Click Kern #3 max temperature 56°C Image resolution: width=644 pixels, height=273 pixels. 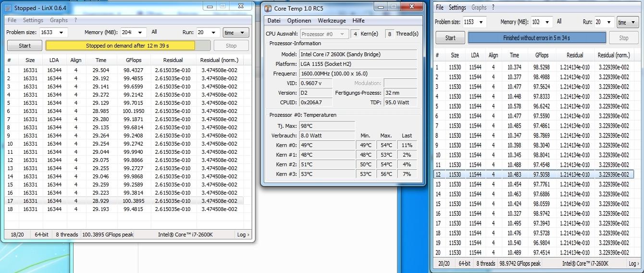point(386,174)
